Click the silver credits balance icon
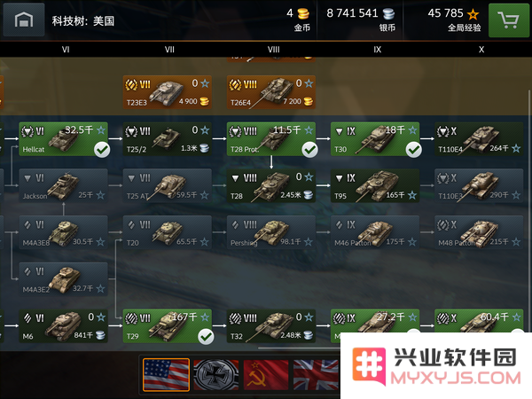Image resolution: width=532 pixels, height=399 pixels. (x=388, y=14)
